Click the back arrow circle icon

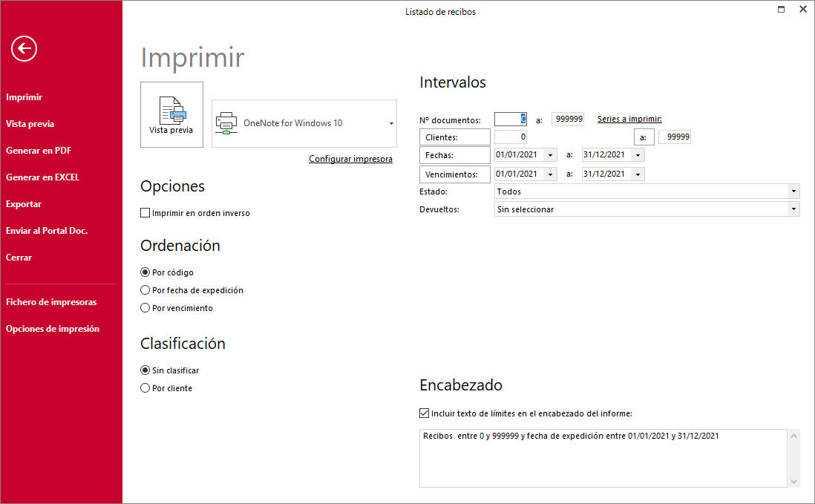(24, 49)
